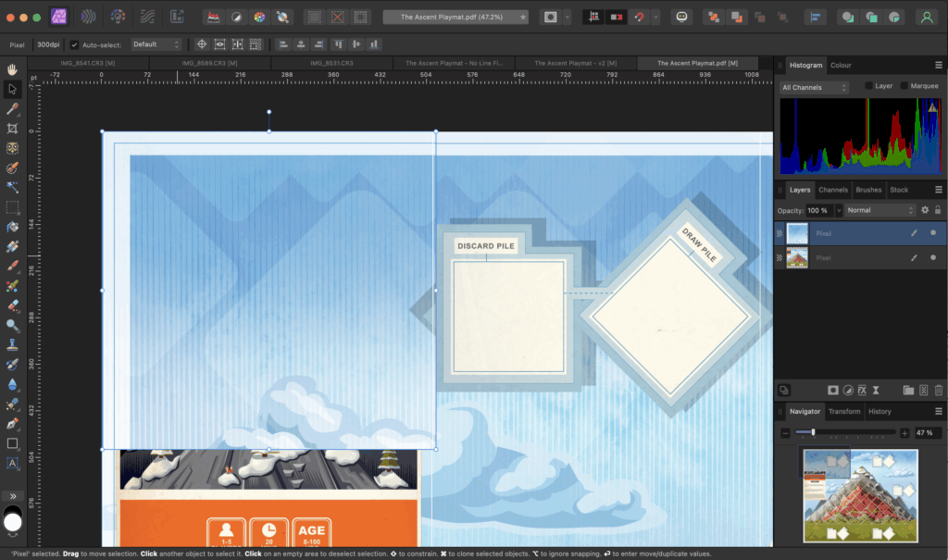The width and height of the screenshot is (948, 560).
Task: Select the Rectangular Marquee tool
Action: [12, 206]
